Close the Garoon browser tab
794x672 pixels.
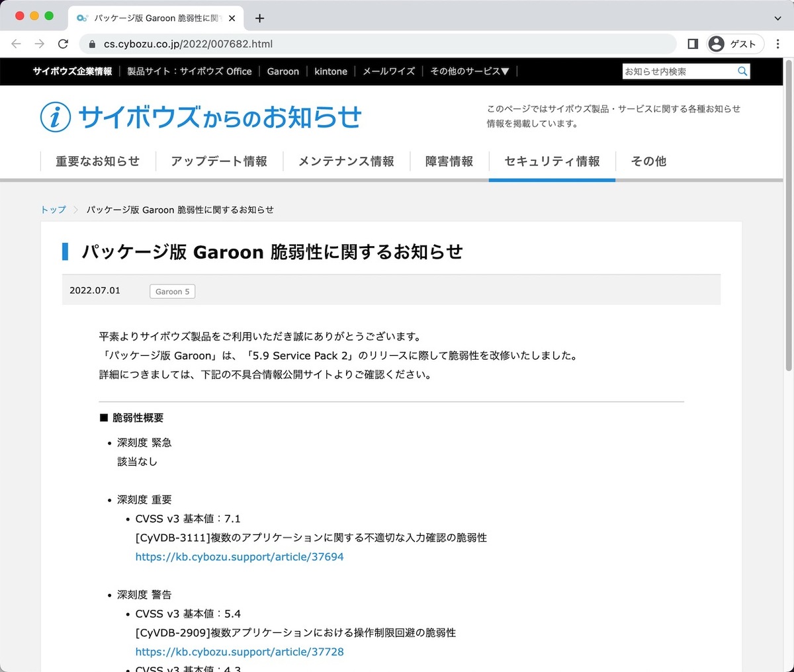click(x=232, y=19)
